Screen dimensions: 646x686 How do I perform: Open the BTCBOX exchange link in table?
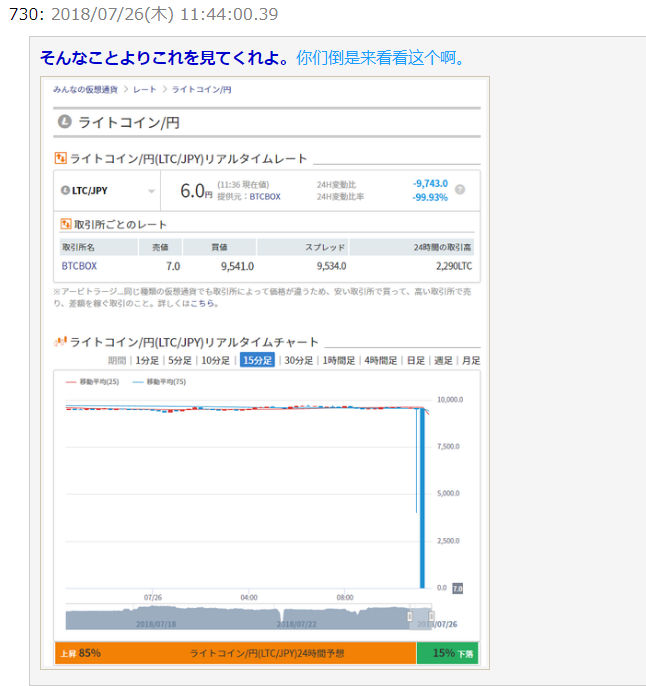[79, 266]
